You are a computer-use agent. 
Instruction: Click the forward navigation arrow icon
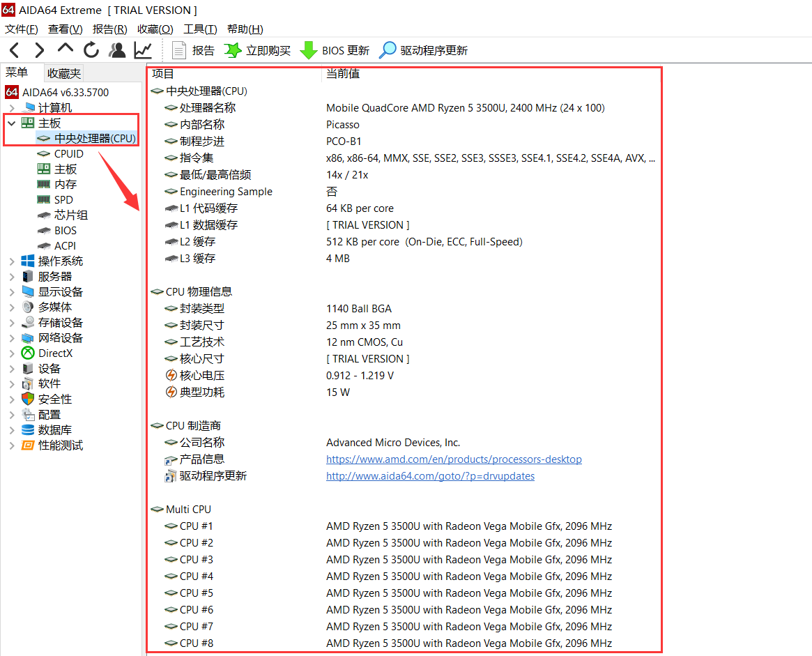[x=39, y=49]
